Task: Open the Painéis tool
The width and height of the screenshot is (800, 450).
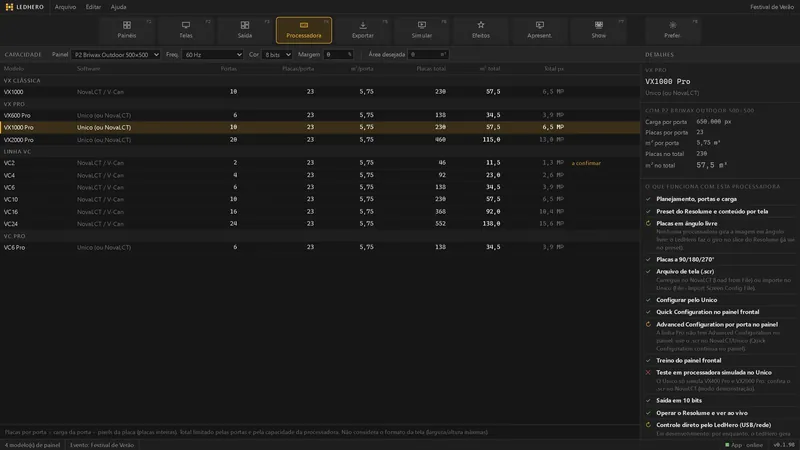Action: (x=127, y=30)
